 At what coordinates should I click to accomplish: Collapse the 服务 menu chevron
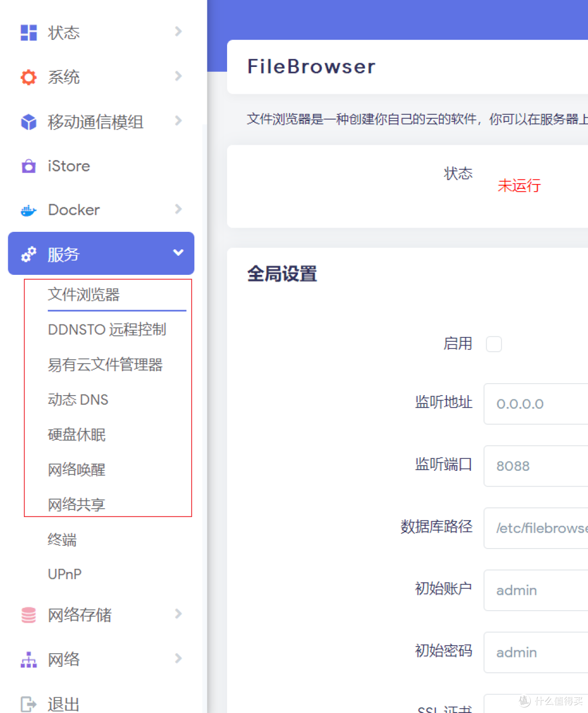click(x=178, y=253)
